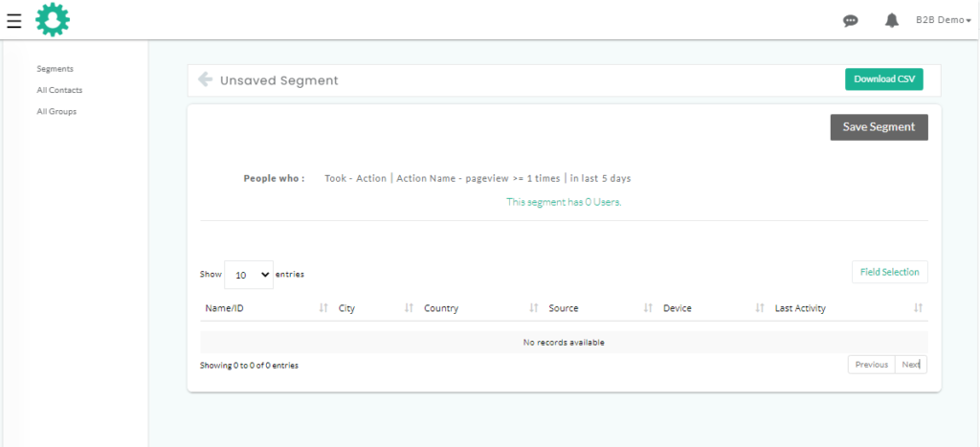This screenshot has height=447, width=980.
Task: Open the notifications bell icon
Action: click(892, 21)
